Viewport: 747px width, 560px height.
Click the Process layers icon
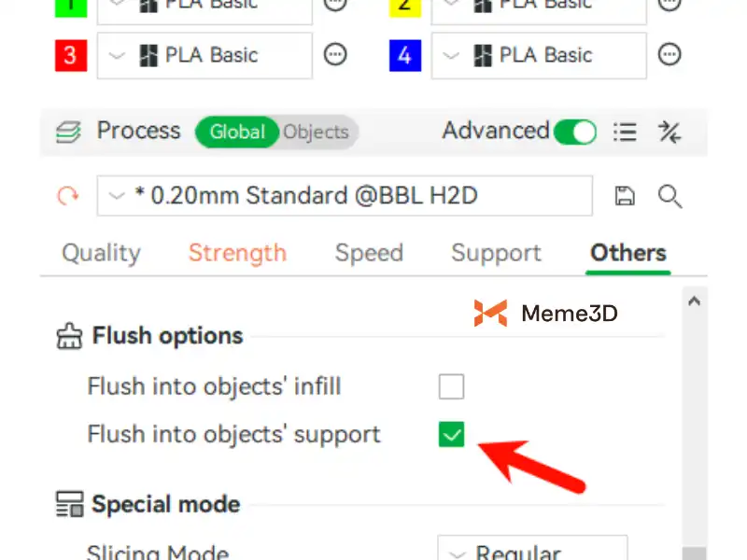pyautogui.click(x=68, y=132)
